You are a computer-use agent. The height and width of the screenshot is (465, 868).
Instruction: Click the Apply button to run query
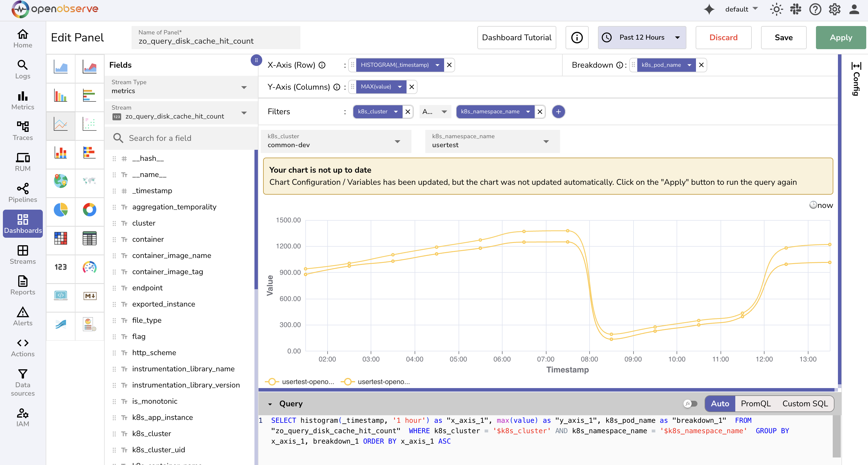(840, 37)
